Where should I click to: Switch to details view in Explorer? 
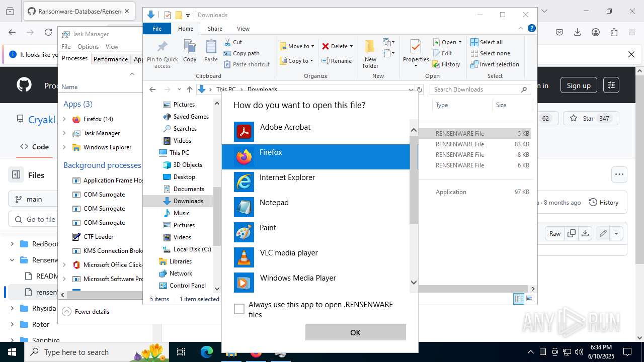(519, 299)
